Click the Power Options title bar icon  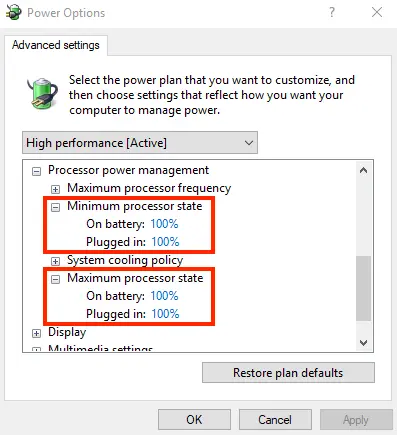point(14,13)
